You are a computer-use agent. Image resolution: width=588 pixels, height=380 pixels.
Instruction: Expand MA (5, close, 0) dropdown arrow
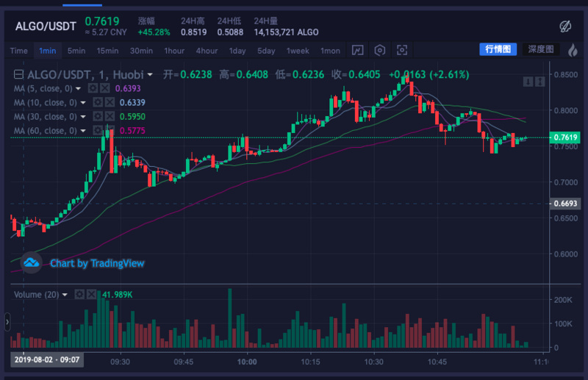coord(78,89)
